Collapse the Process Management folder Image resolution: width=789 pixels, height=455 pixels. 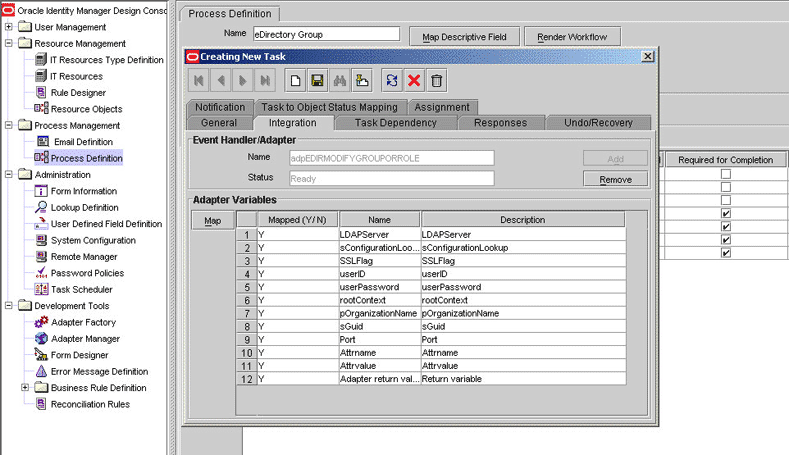point(9,125)
